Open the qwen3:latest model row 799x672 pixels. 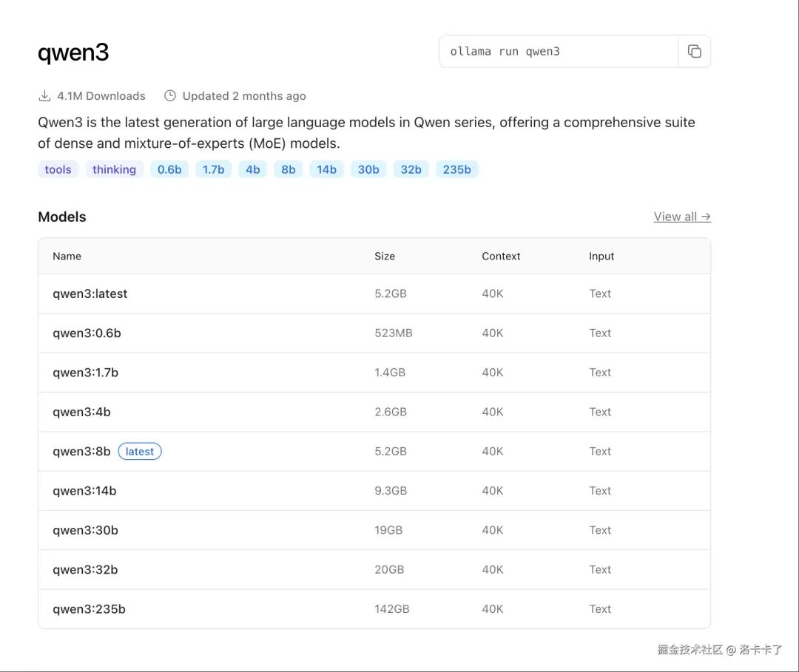[x=90, y=293]
